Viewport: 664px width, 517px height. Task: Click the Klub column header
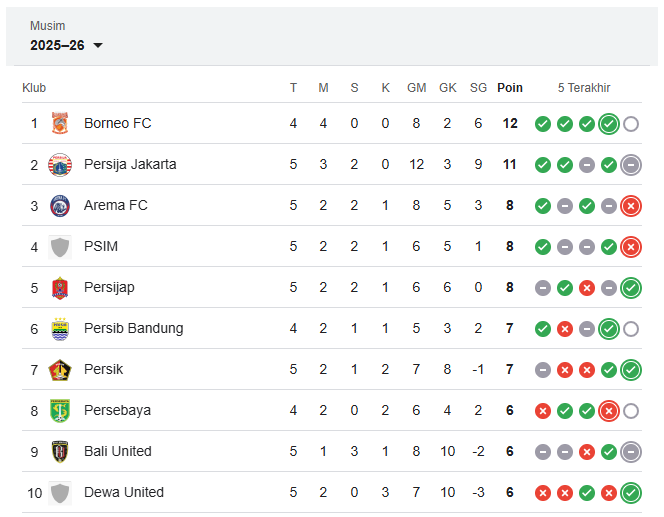pyautogui.click(x=34, y=88)
